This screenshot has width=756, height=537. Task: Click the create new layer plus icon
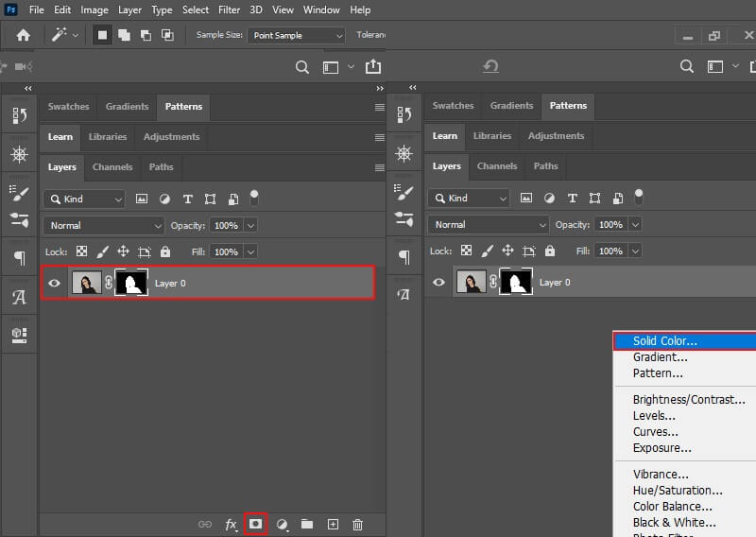click(333, 524)
